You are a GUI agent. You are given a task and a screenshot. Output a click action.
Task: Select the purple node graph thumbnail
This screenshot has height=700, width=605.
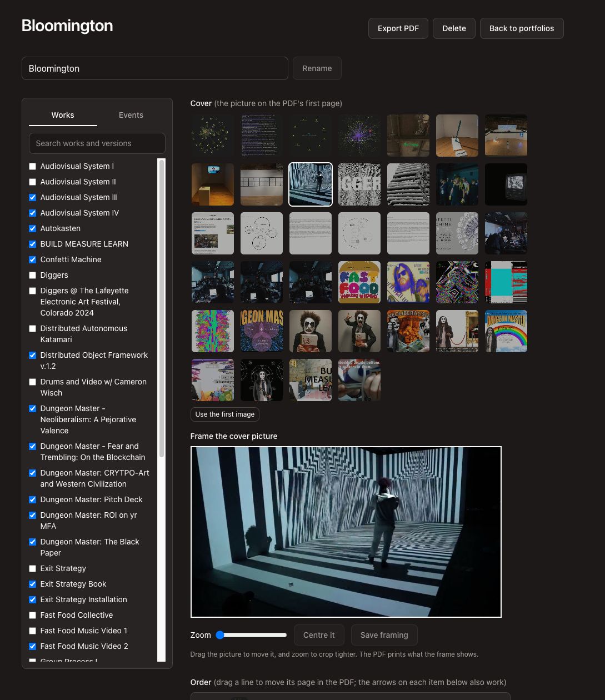click(359, 136)
